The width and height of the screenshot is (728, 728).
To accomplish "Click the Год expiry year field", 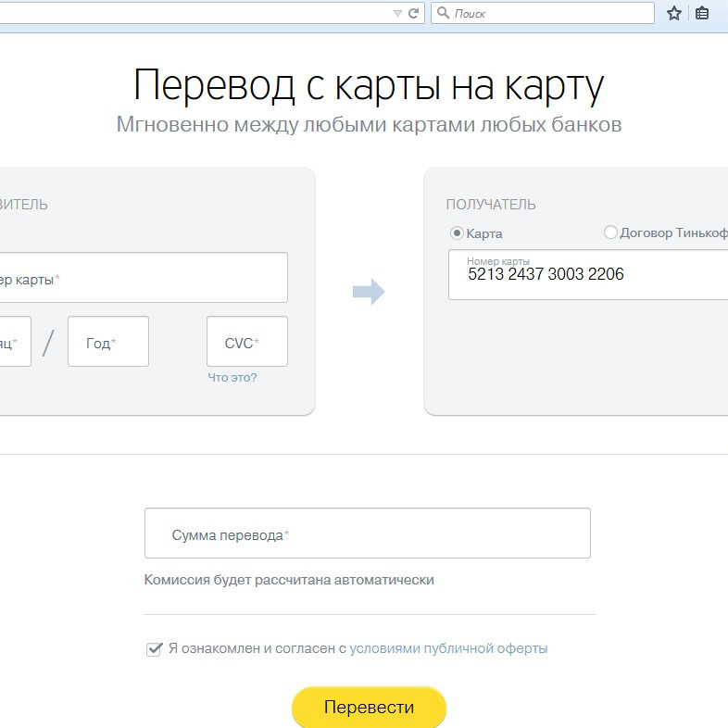I will (108, 342).
